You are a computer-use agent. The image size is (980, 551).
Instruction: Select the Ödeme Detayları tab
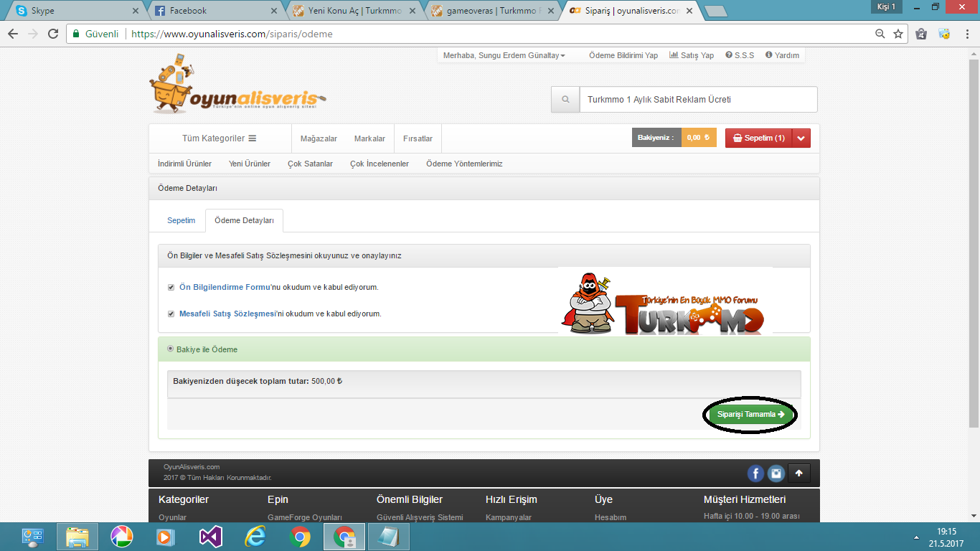(x=244, y=220)
